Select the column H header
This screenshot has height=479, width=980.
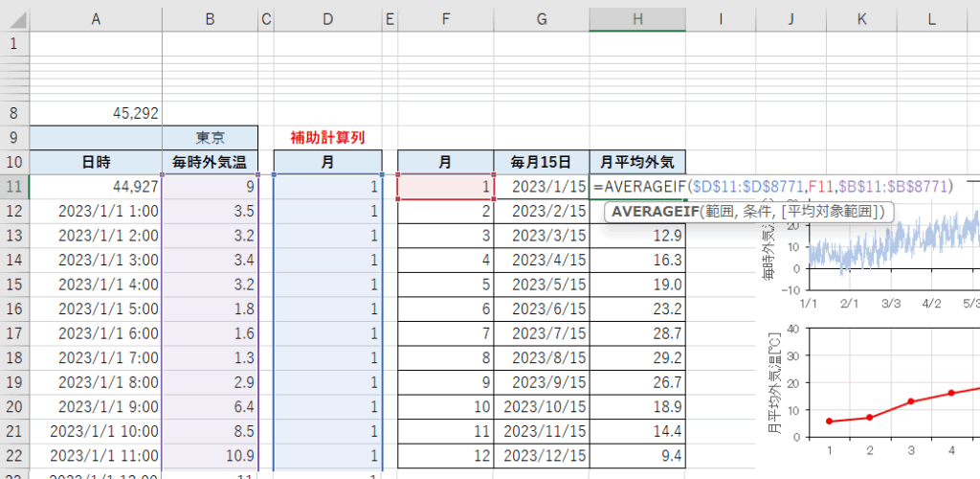coord(636,18)
